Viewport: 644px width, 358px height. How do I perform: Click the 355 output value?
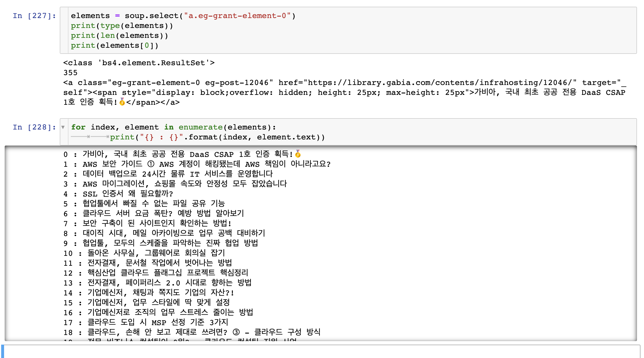pos(71,73)
